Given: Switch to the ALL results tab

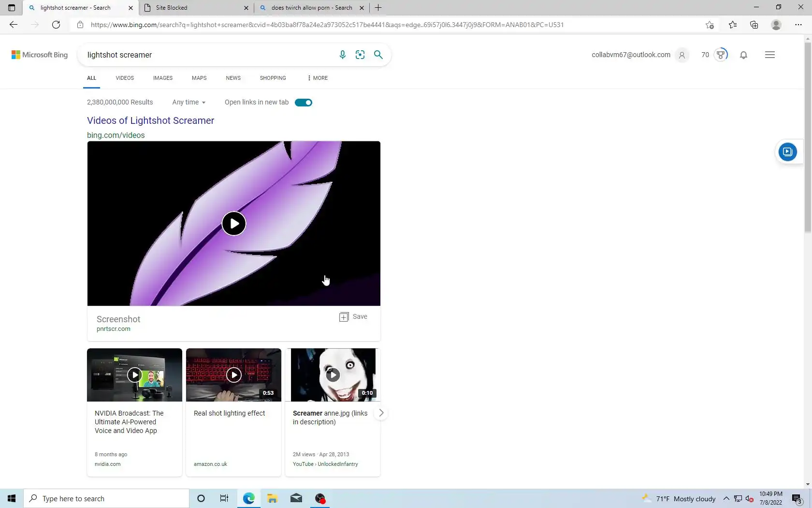Looking at the screenshot, I should coord(91,78).
